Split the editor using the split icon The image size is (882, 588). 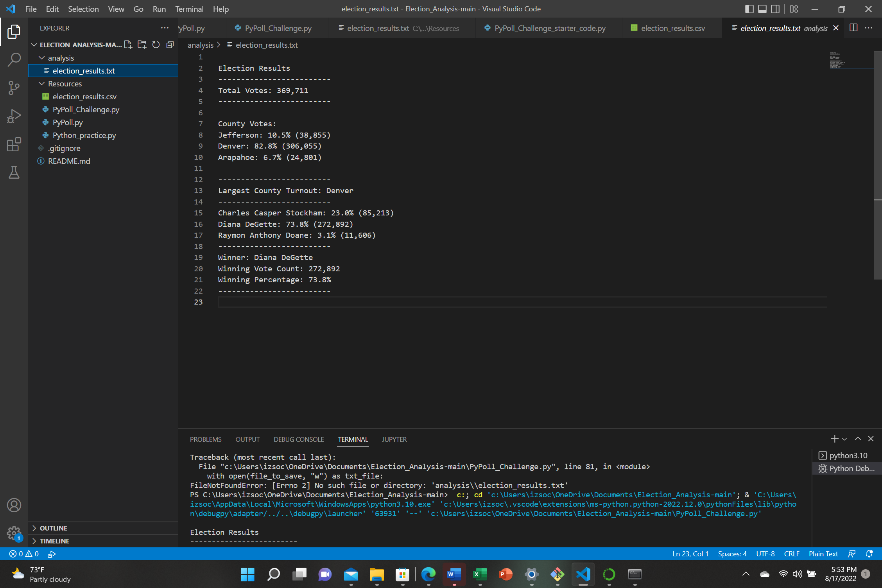pyautogui.click(x=853, y=28)
